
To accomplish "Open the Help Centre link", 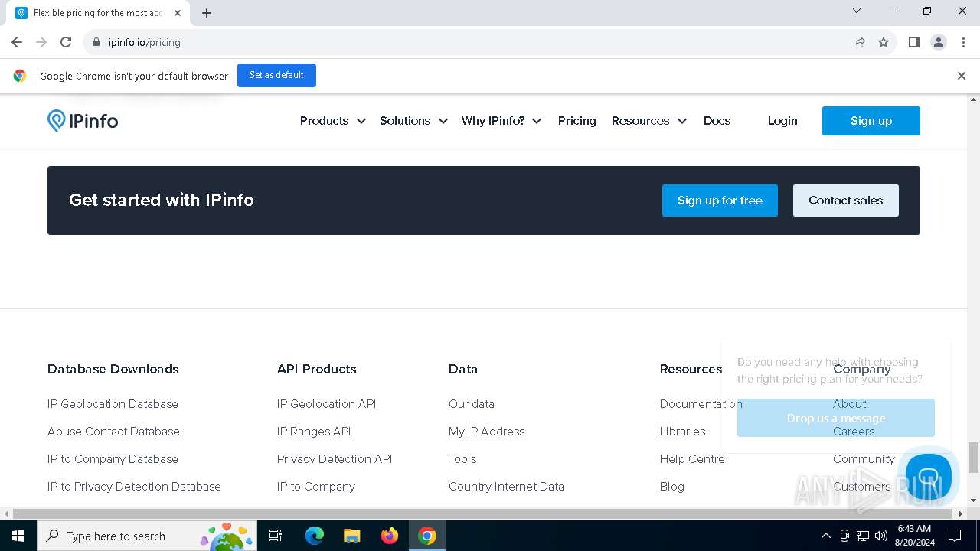I will [692, 459].
